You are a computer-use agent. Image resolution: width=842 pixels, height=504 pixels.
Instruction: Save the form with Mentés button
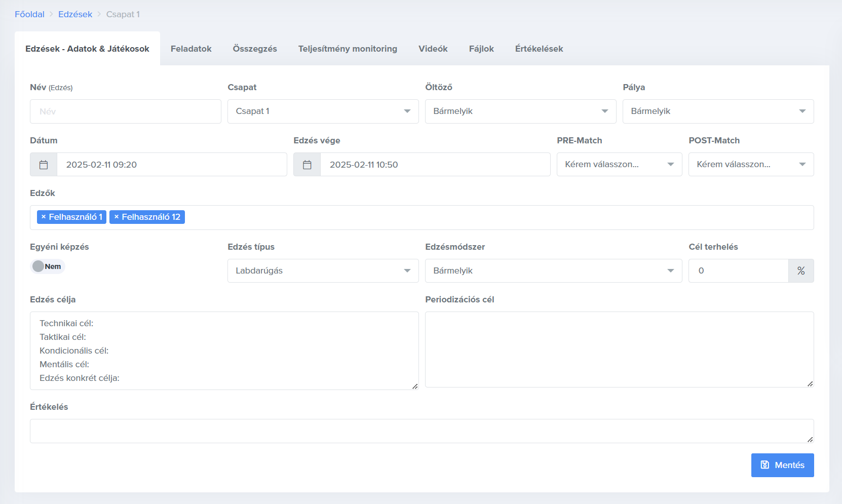pos(782,465)
